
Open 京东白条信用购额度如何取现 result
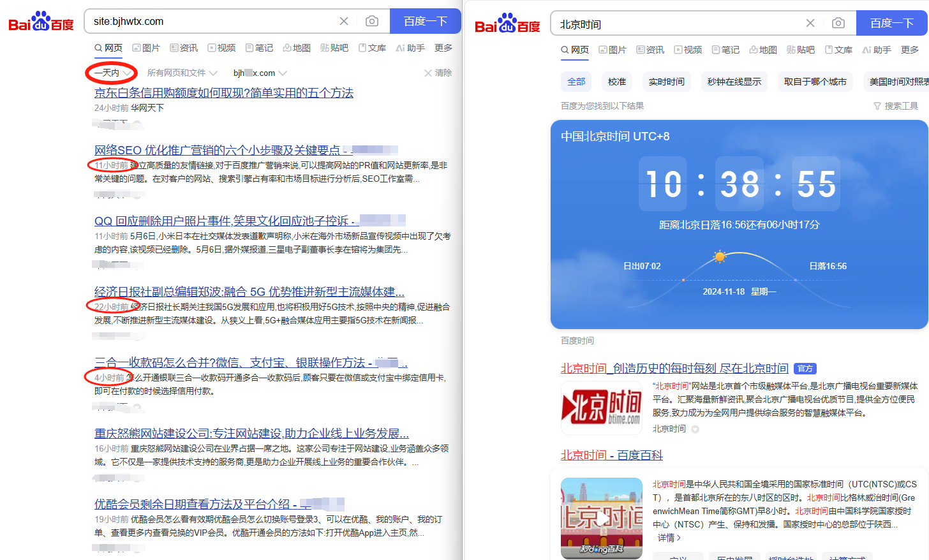click(x=224, y=93)
